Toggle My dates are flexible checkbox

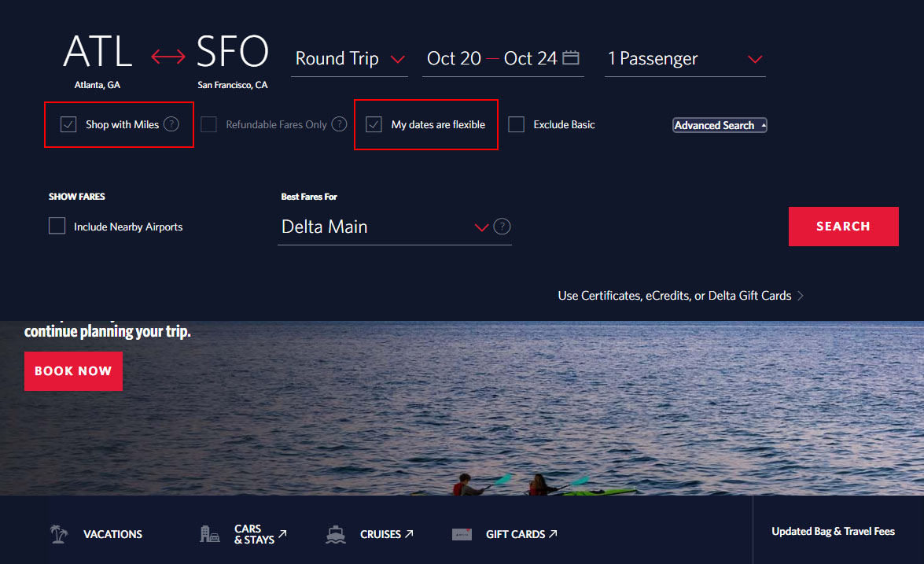pos(374,124)
